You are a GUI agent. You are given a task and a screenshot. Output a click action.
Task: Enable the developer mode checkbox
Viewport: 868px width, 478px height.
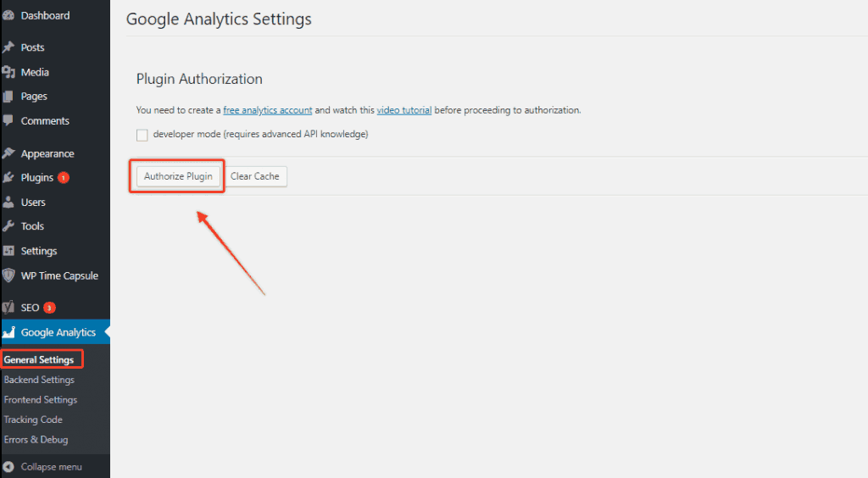click(142, 135)
